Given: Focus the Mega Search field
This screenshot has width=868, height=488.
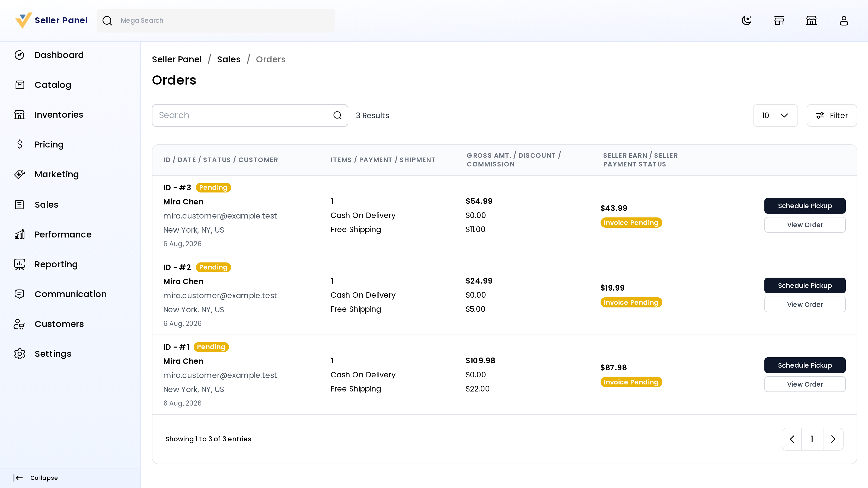Looking at the screenshot, I should click(216, 21).
